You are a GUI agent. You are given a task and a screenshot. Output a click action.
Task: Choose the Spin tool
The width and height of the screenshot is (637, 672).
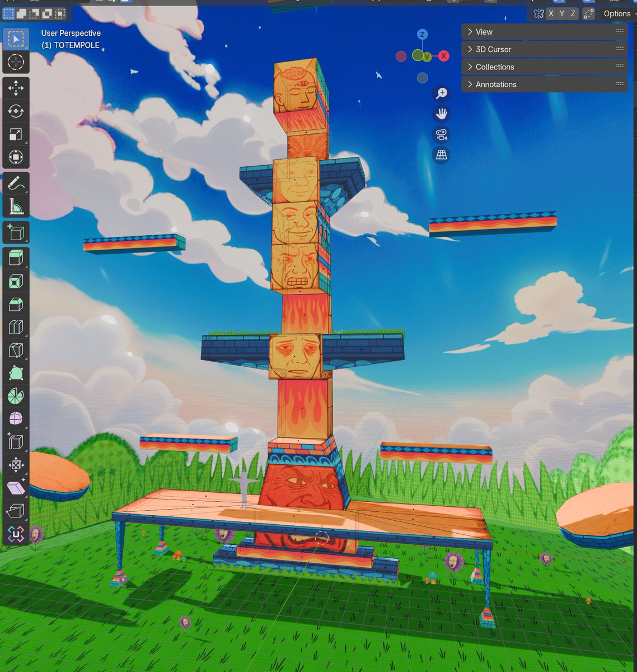pyautogui.click(x=16, y=396)
